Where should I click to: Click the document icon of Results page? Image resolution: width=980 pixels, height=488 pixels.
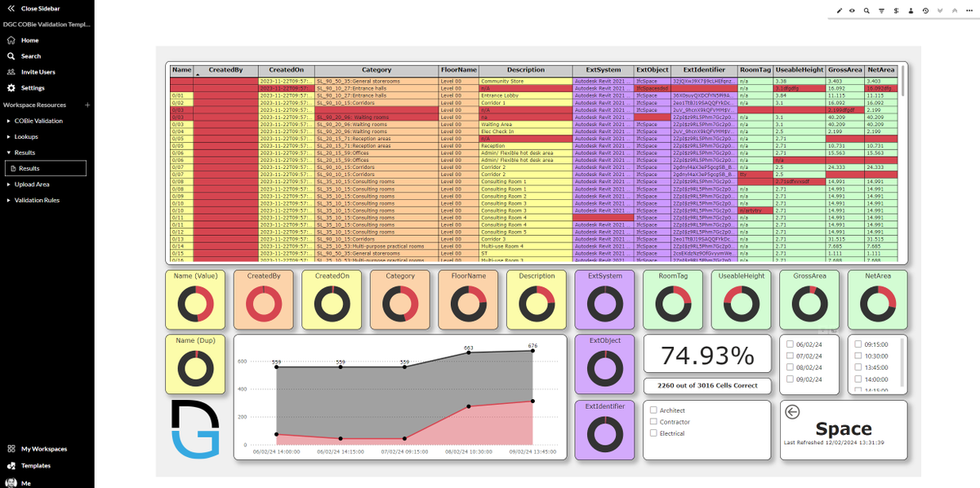[13, 168]
